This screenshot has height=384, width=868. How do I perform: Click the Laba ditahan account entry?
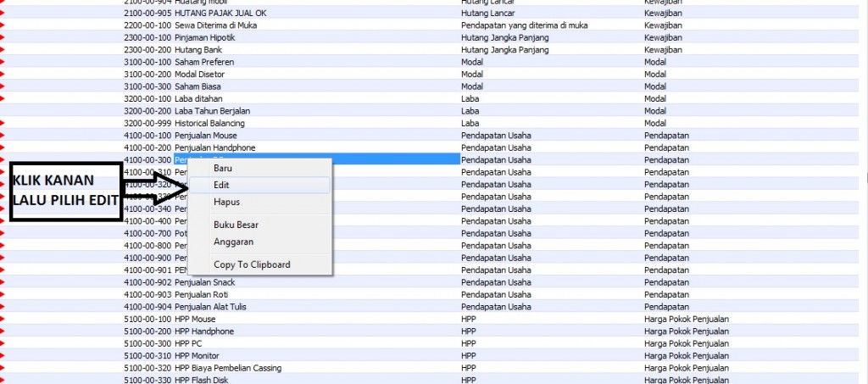click(x=198, y=98)
